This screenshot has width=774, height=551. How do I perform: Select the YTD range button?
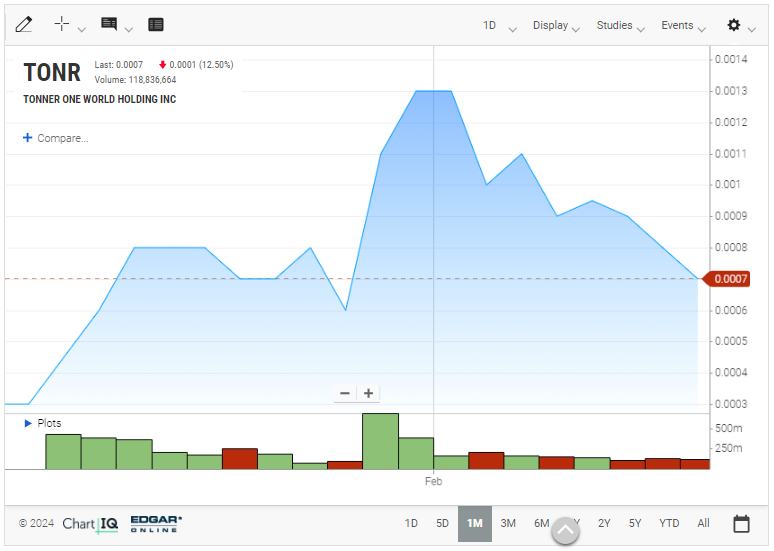(669, 523)
